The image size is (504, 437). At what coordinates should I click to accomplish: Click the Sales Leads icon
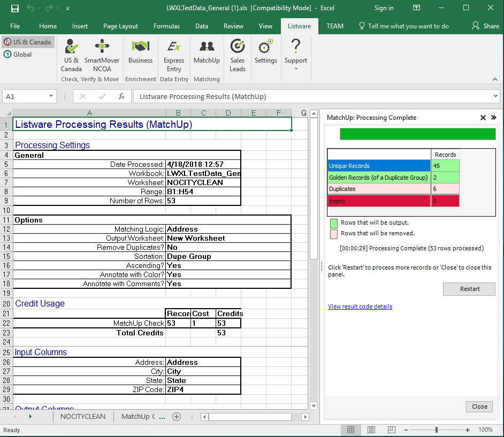pyautogui.click(x=238, y=55)
